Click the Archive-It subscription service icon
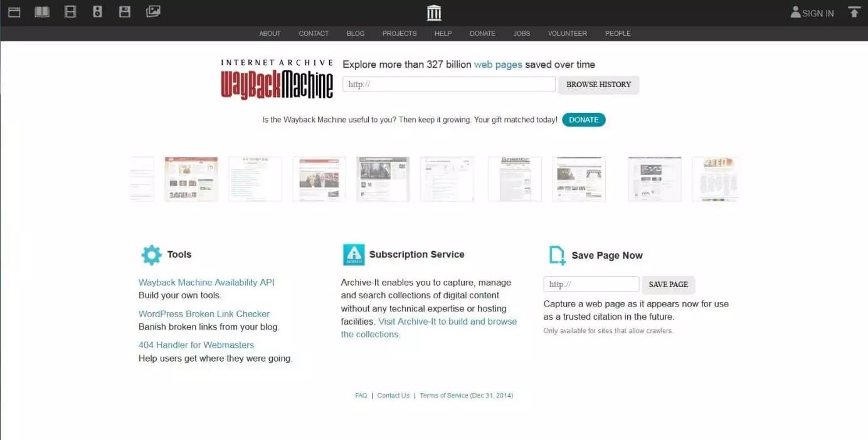Image resolution: width=868 pixels, height=440 pixels. click(354, 254)
